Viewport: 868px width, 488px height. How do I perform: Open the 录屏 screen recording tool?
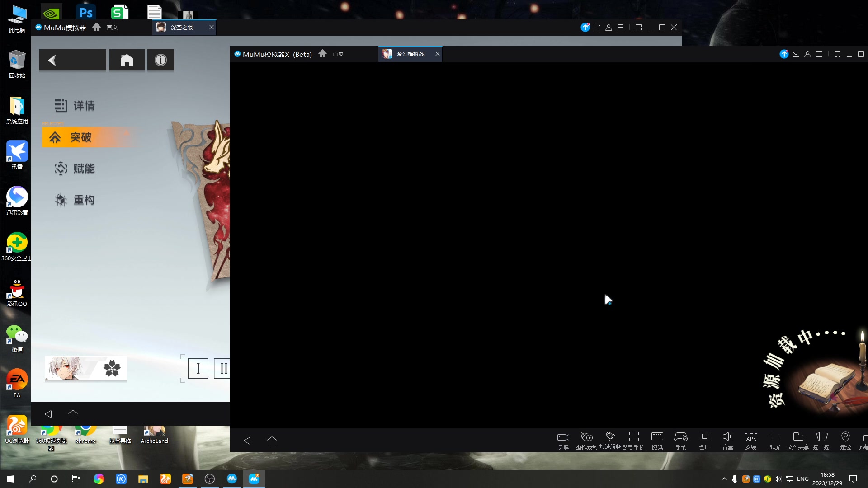click(x=563, y=440)
